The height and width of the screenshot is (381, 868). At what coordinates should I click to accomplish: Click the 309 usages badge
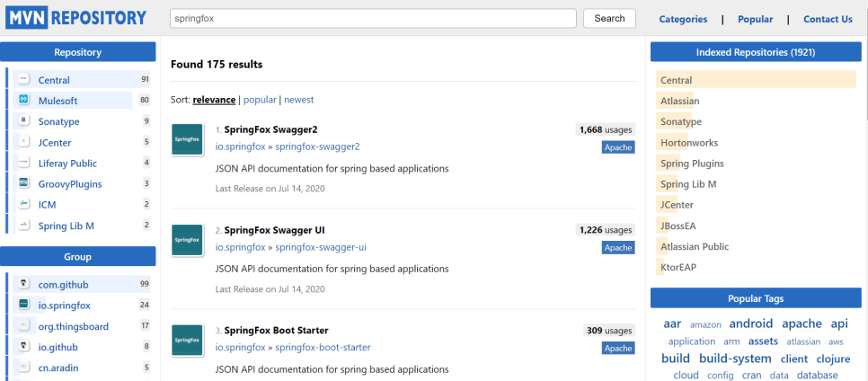(x=609, y=331)
